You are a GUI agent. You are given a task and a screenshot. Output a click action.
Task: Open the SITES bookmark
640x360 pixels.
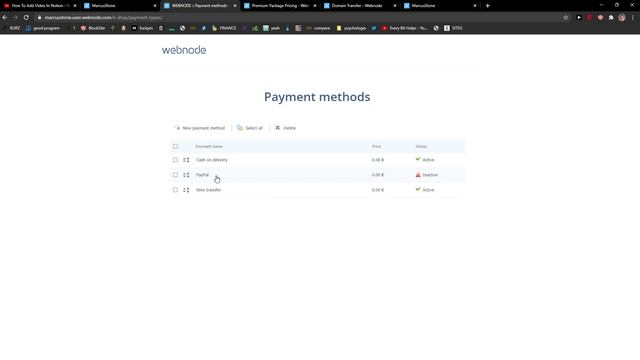point(453,28)
